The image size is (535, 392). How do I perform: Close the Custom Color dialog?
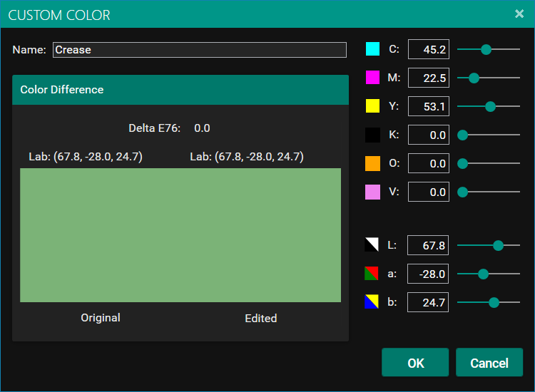pyautogui.click(x=519, y=14)
